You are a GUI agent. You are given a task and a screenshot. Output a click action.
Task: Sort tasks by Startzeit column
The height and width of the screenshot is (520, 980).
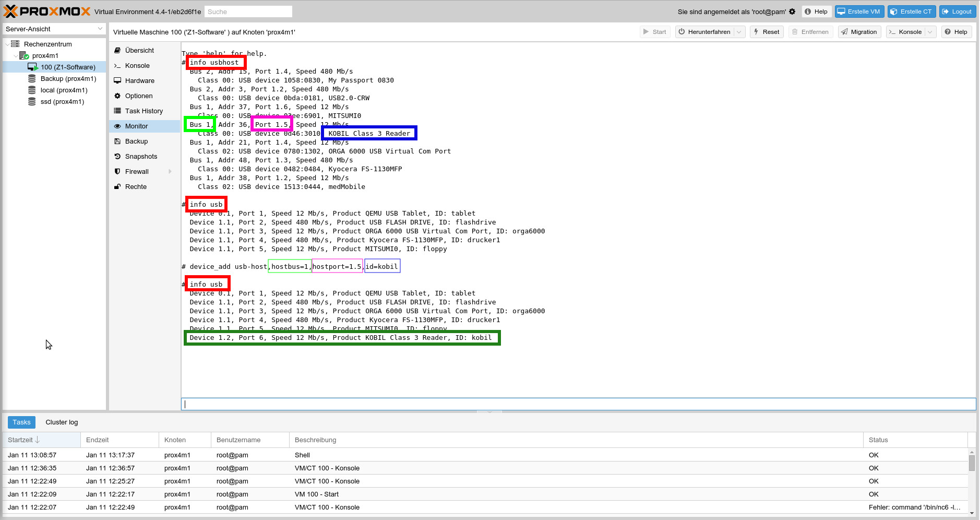pyautogui.click(x=41, y=440)
